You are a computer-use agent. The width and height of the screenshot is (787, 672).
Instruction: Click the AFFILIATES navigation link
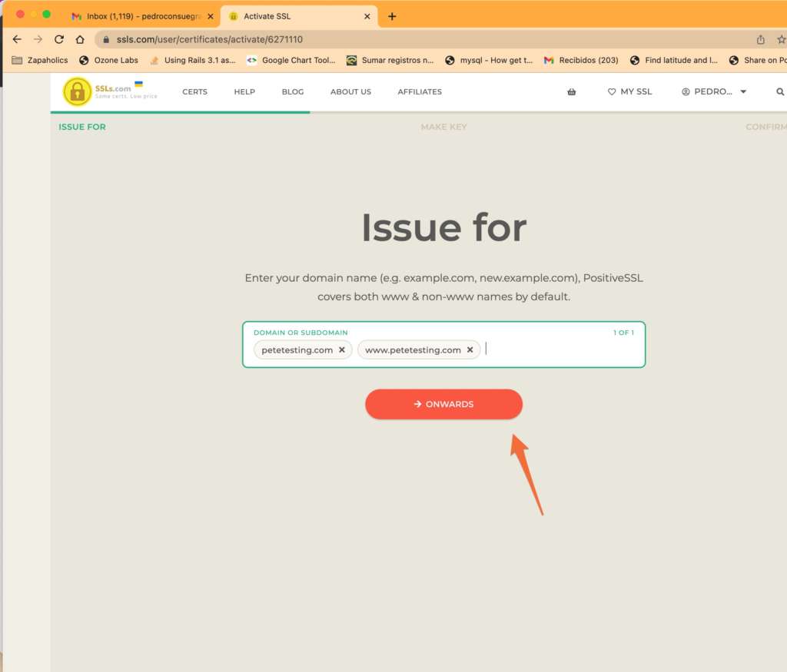click(420, 91)
